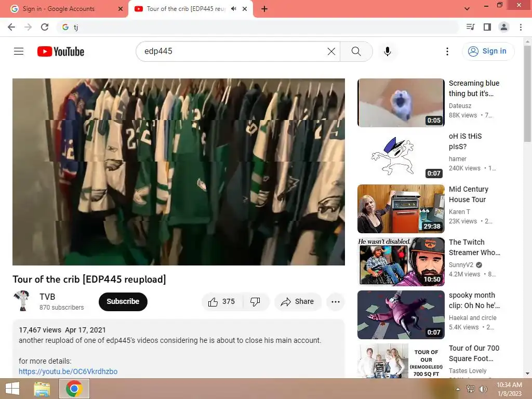Open a new tab with plus
The height and width of the screenshot is (399, 532).
click(264, 9)
